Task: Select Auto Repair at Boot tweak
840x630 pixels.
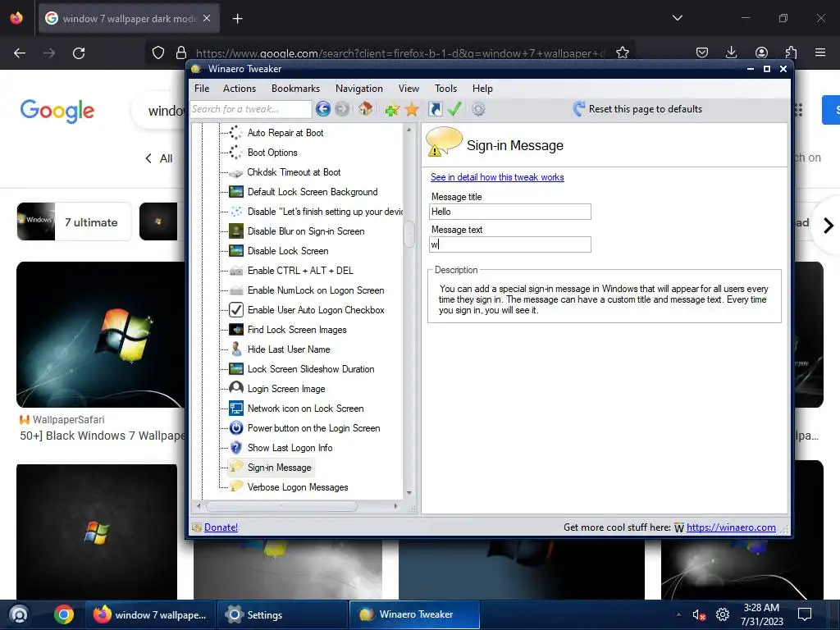Action: (x=285, y=133)
